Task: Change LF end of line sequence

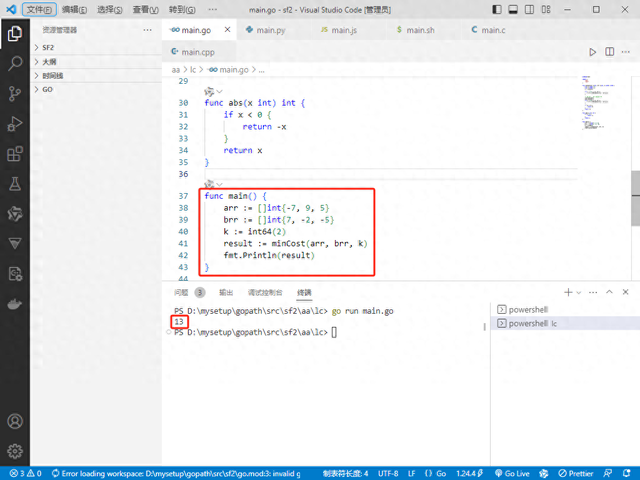Action: (411, 473)
